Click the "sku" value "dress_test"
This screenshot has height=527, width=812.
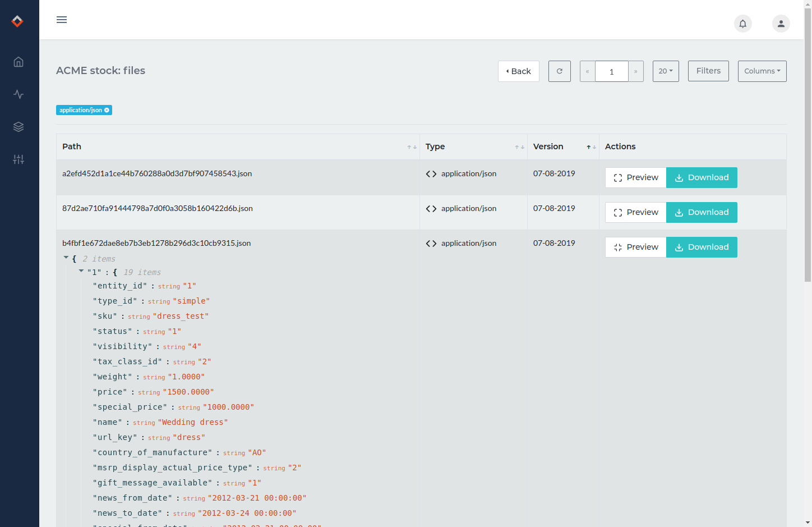pos(181,317)
